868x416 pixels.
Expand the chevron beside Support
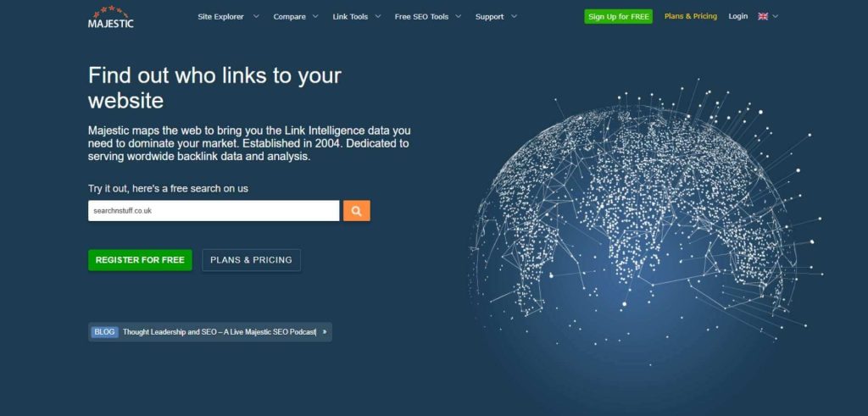click(x=514, y=16)
